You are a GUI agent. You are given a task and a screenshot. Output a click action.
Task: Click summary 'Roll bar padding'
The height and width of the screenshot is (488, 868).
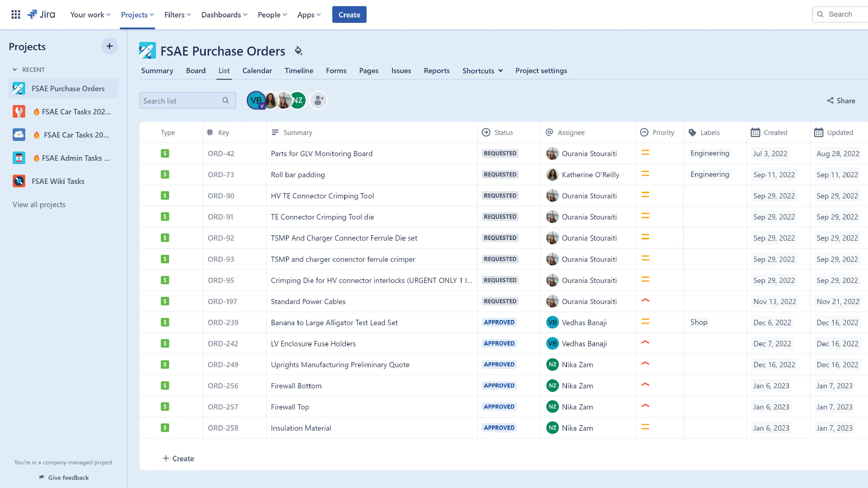(298, 175)
